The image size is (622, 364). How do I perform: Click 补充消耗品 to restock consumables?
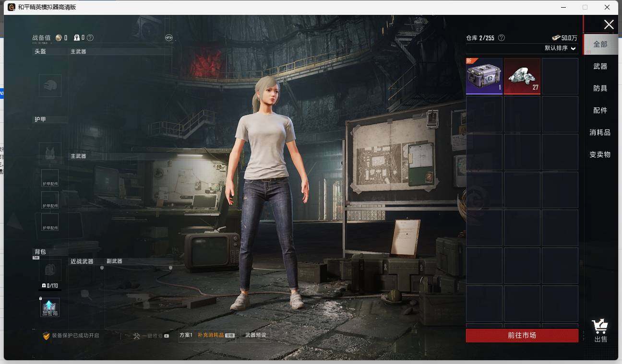[211, 335]
